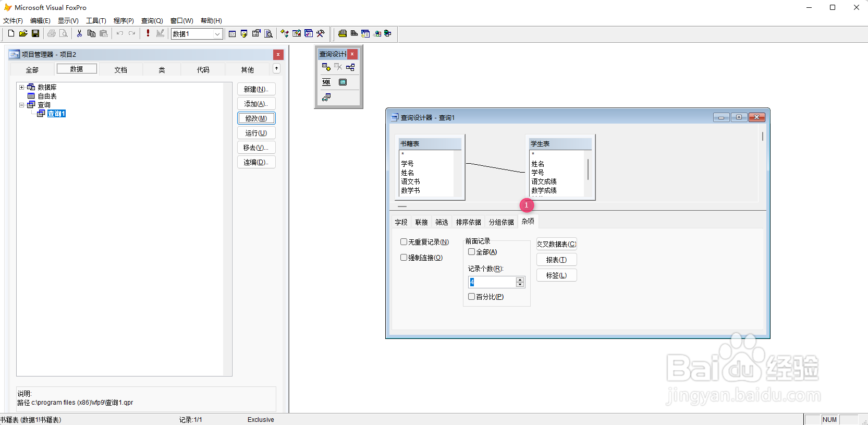Screen dimensions: 868x425
Task: Open the 编辑 menu
Action: [x=40, y=21]
